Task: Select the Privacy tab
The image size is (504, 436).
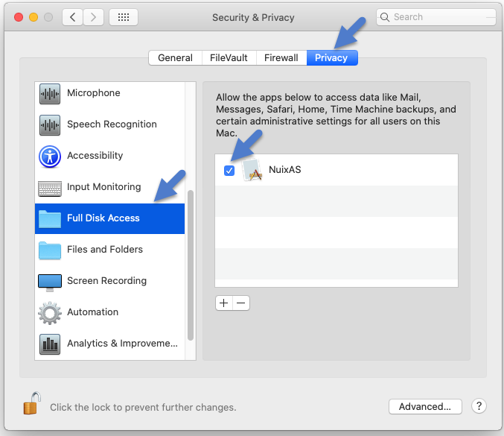Action: tap(331, 57)
